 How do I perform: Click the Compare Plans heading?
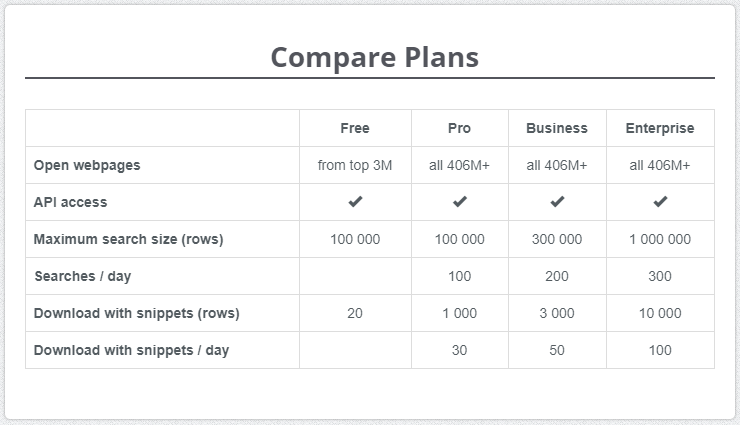(375, 57)
